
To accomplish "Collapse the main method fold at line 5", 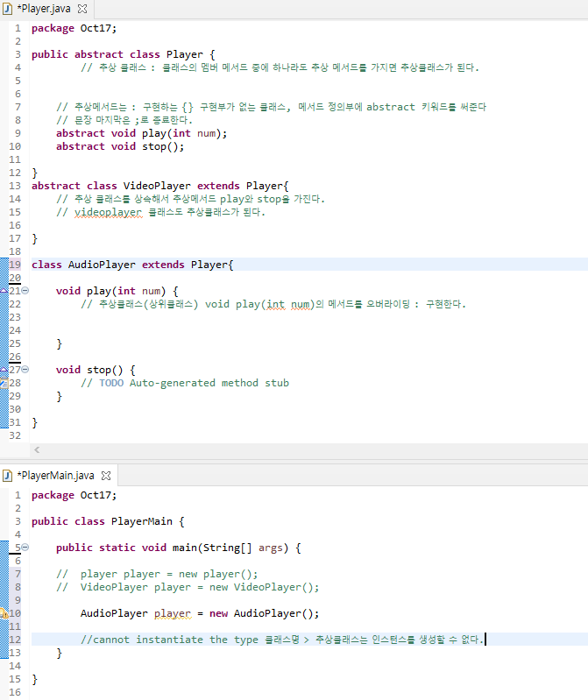I will click(x=25, y=547).
